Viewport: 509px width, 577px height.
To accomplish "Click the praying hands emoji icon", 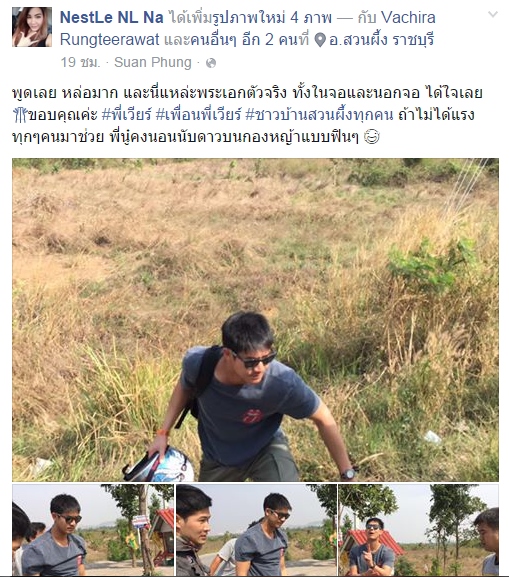I will (20, 115).
